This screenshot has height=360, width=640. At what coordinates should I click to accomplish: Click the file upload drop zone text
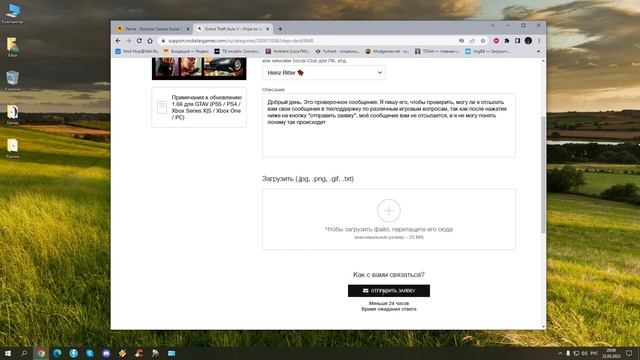click(x=389, y=229)
